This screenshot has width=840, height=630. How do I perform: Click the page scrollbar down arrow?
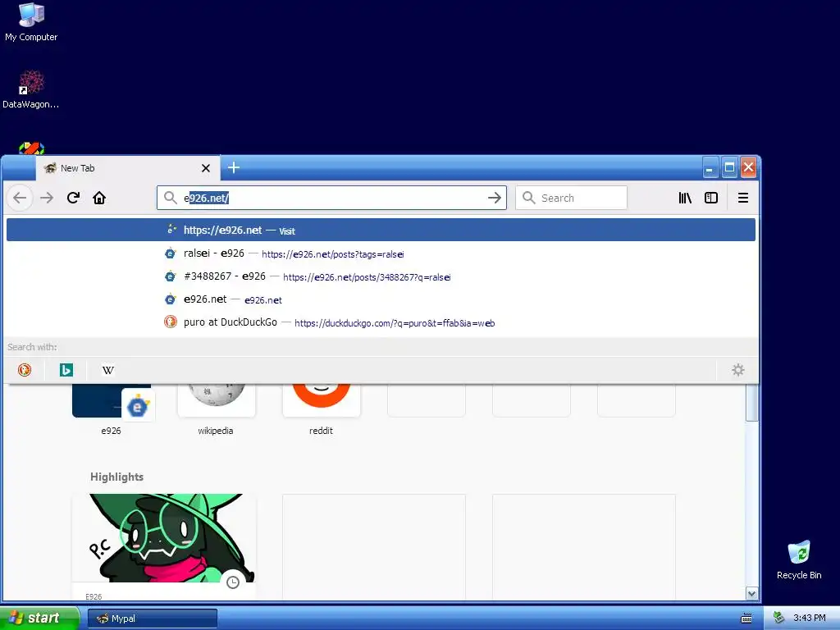(x=751, y=594)
